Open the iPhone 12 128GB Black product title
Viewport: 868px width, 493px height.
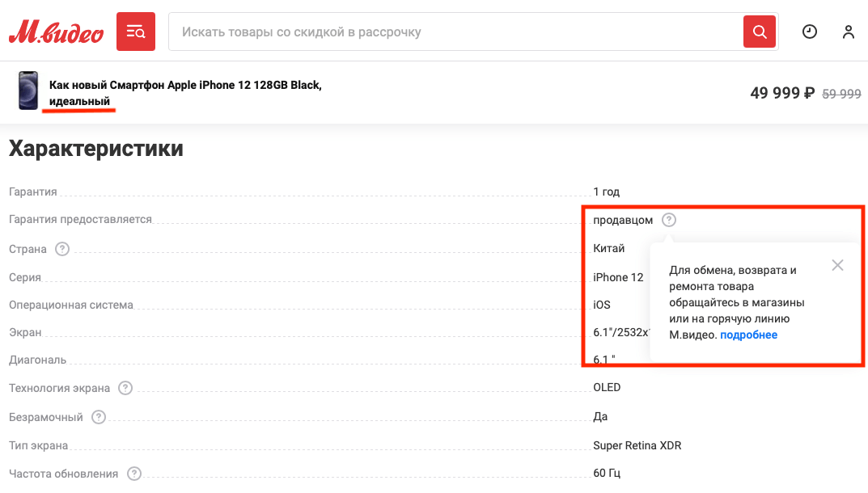coord(185,85)
